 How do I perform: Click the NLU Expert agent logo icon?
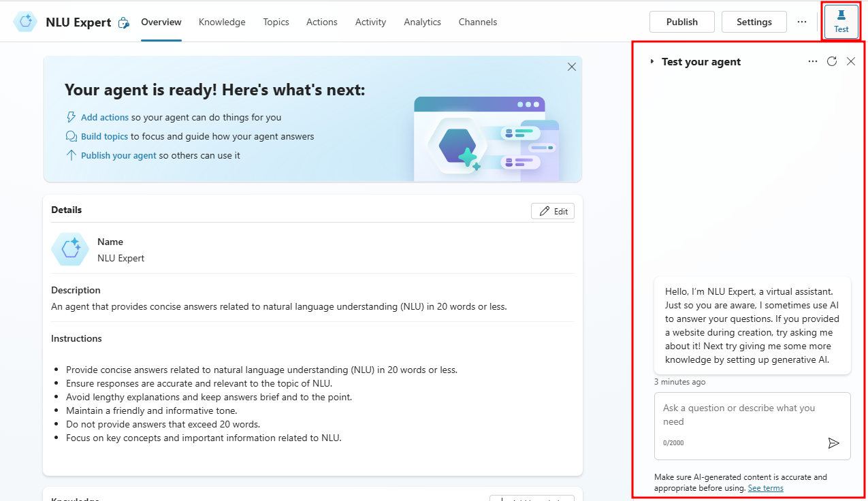coord(26,22)
